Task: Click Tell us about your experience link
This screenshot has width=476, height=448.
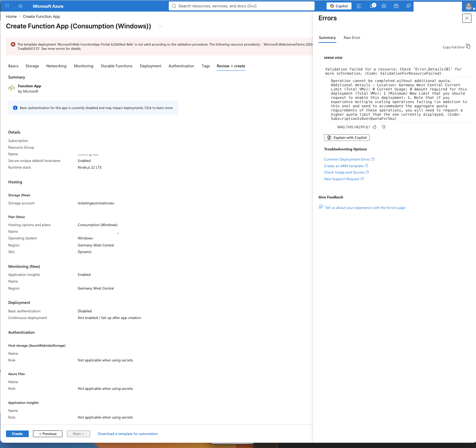Action: pos(365,208)
